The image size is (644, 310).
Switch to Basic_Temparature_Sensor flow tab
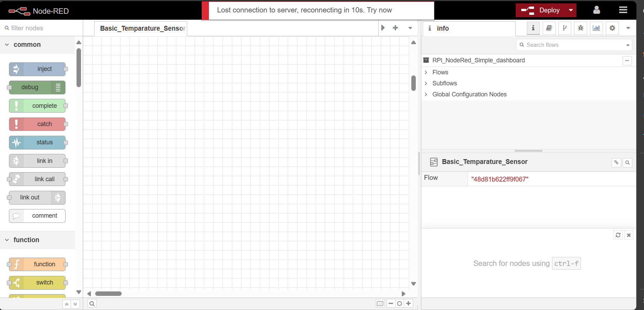pos(141,28)
